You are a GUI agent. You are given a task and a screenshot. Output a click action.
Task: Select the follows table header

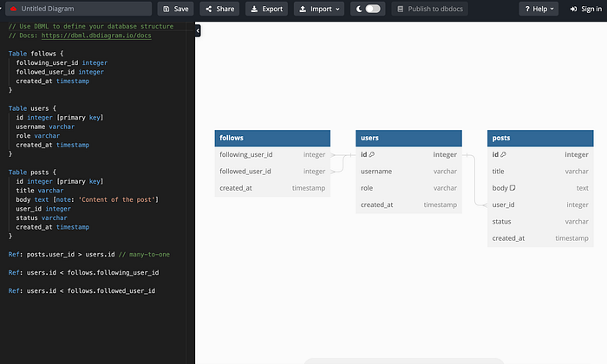[x=272, y=138]
